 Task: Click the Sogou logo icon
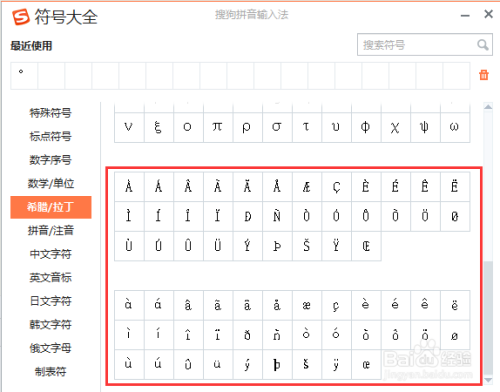[21, 17]
